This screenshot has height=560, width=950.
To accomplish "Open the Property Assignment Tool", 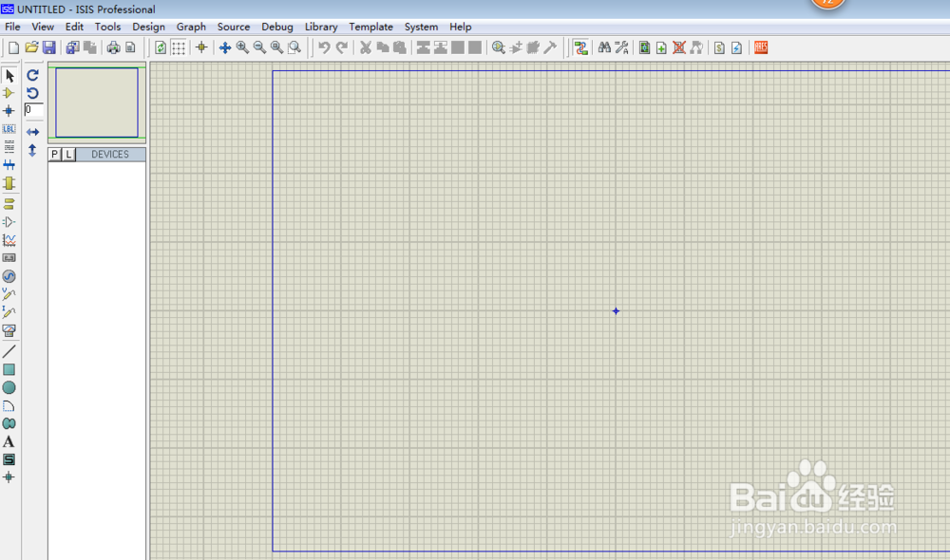I will click(x=621, y=47).
